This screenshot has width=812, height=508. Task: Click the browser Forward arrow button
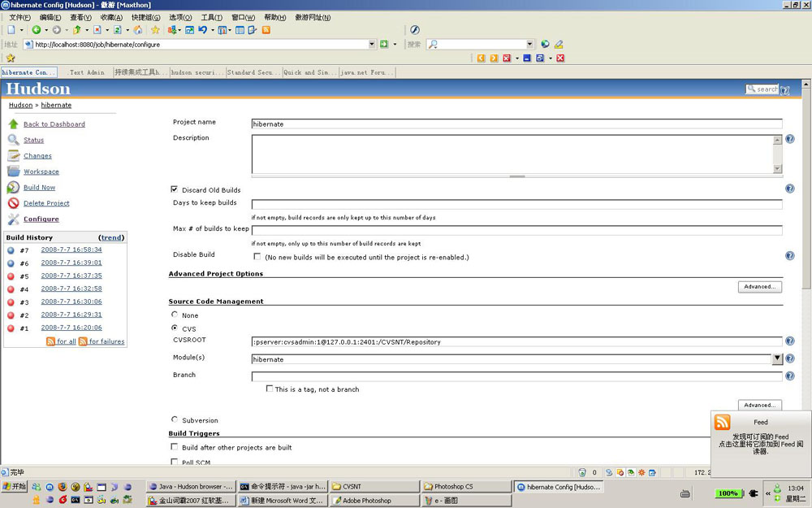pos(57,30)
